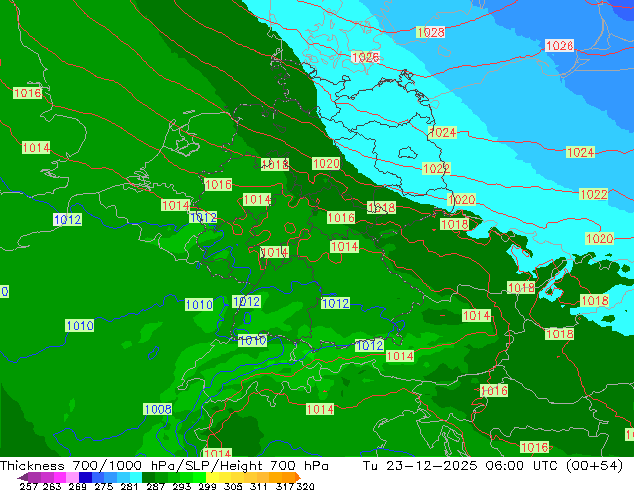Click the 'Tu 23-12-2025 06:00 UTC (00+54)' timestamp
This screenshot has height=490, width=634.
492,466
